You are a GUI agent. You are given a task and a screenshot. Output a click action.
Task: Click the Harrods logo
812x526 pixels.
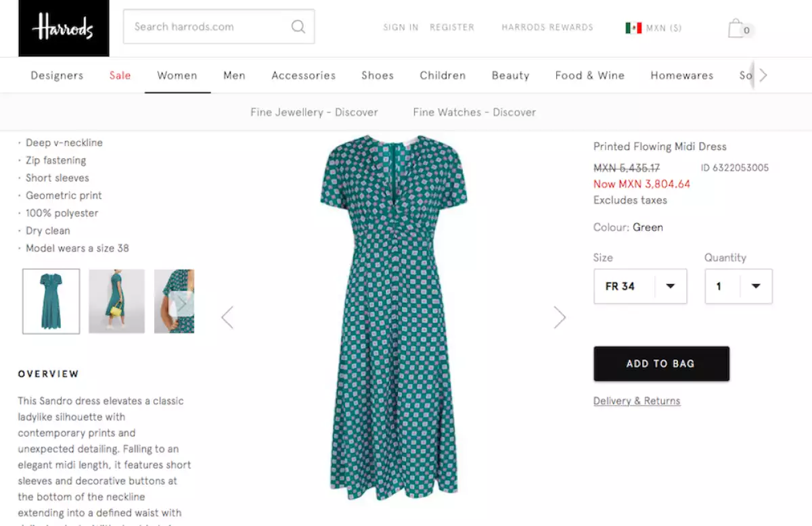(x=64, y=28)
